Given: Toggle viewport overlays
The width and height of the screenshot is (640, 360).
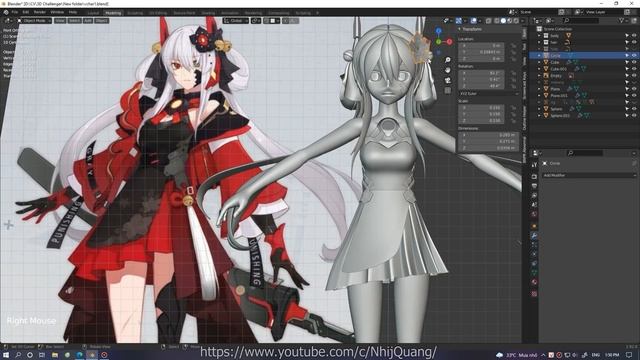Looking at the screenshot, I should coord(473,20).
